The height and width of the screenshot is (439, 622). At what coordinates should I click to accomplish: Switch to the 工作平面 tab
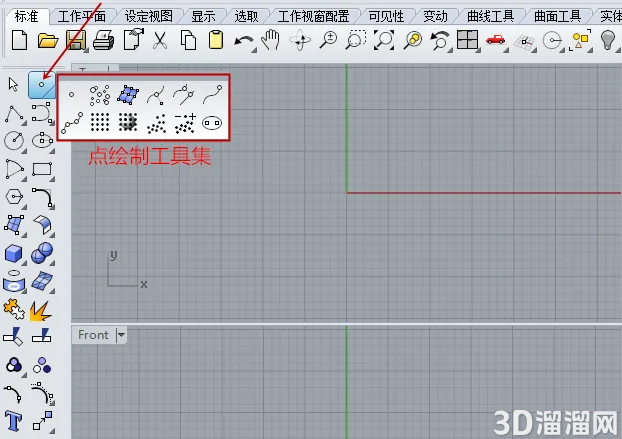tap(82, 16)
